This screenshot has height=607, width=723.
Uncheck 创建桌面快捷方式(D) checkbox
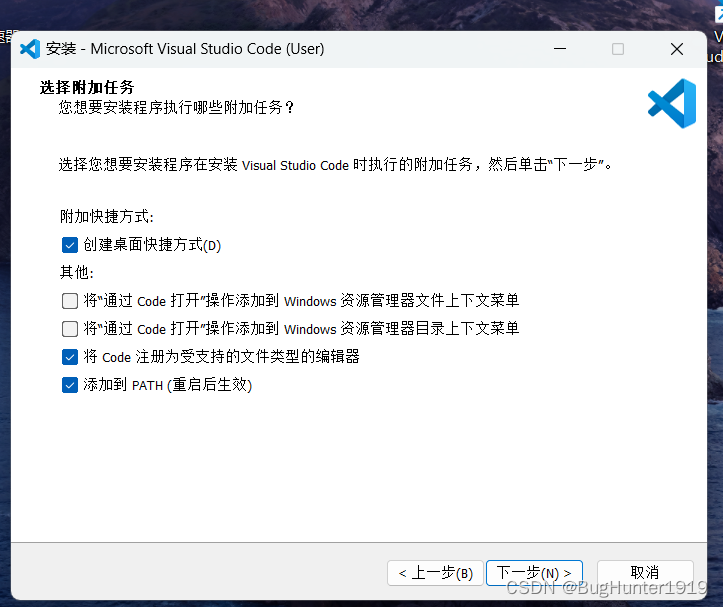tap(70, 245)
